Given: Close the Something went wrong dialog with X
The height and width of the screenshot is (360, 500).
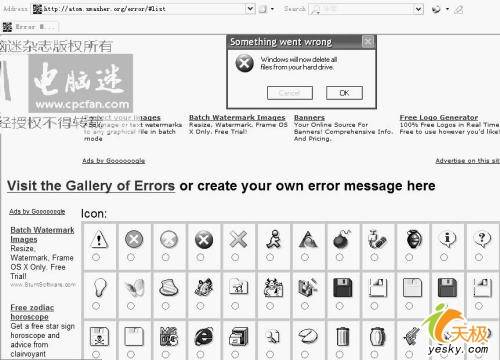Looking at the screenshot, I should 368,42.
